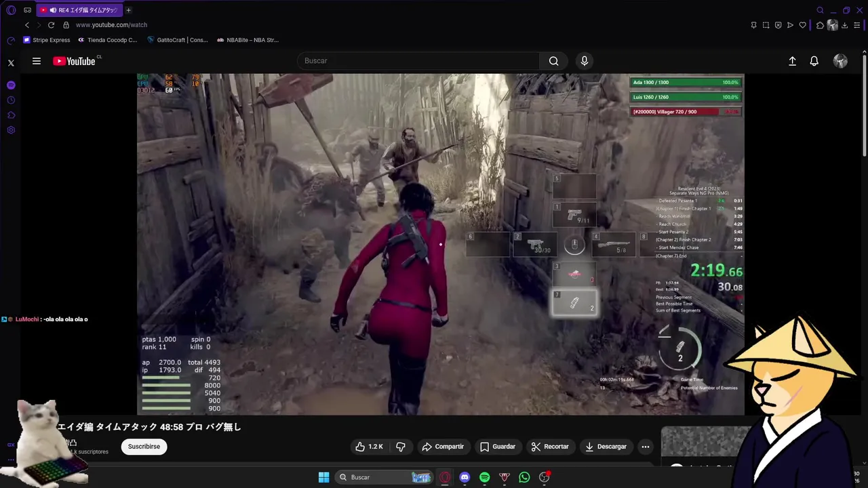
Task: Go forward with browser forward arrow
Action: (x=39, y=25)
